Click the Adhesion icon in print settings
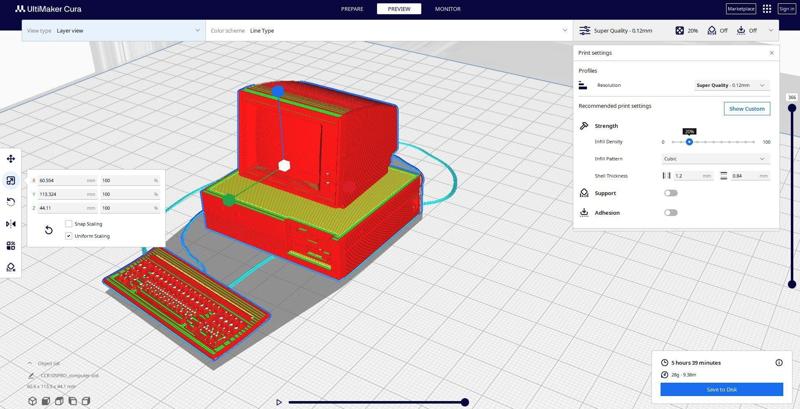 pos(584,213)
